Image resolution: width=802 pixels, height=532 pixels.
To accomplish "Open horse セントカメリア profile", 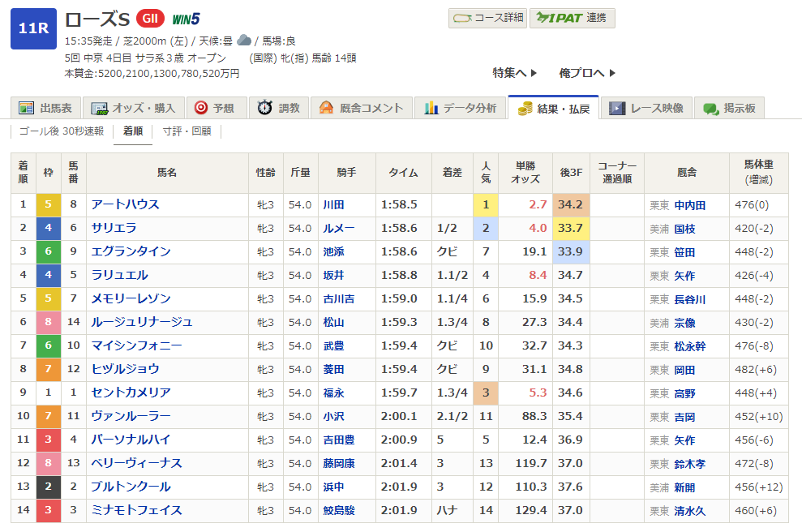I will [131, 393].
